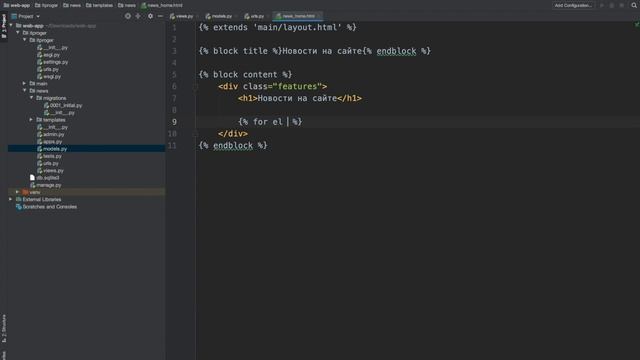Collapse the migrations folder arrow
Image resolution: width=640 pixels, height=360 pixels.
point(31,98)
